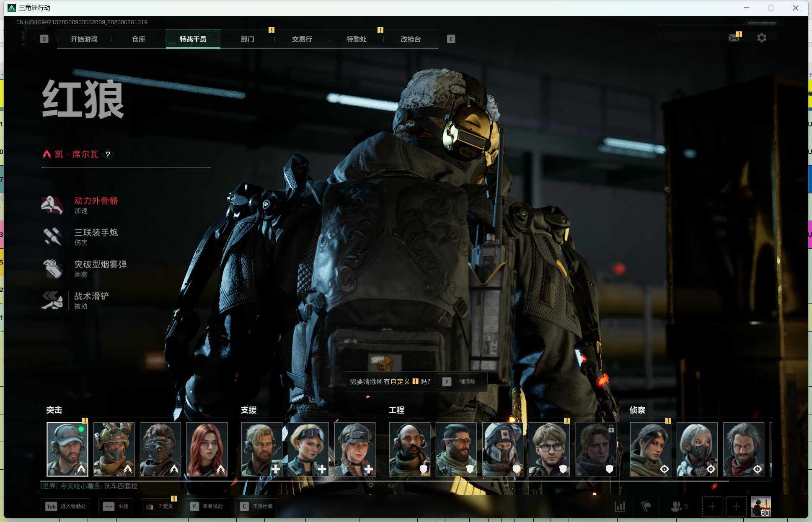Click the 突击 class heading
The height and width of the screenshot is (522, 812).
[x=54, y=410]
